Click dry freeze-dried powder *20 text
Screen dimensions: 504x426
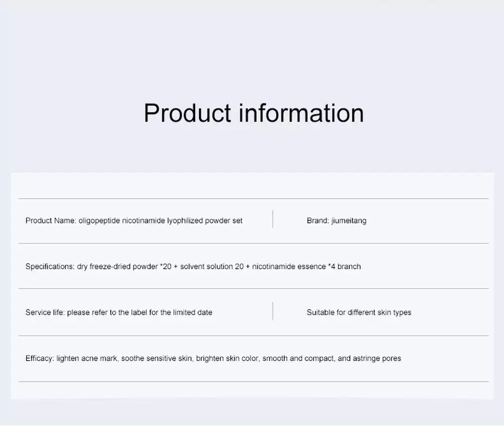click(124, 267)
